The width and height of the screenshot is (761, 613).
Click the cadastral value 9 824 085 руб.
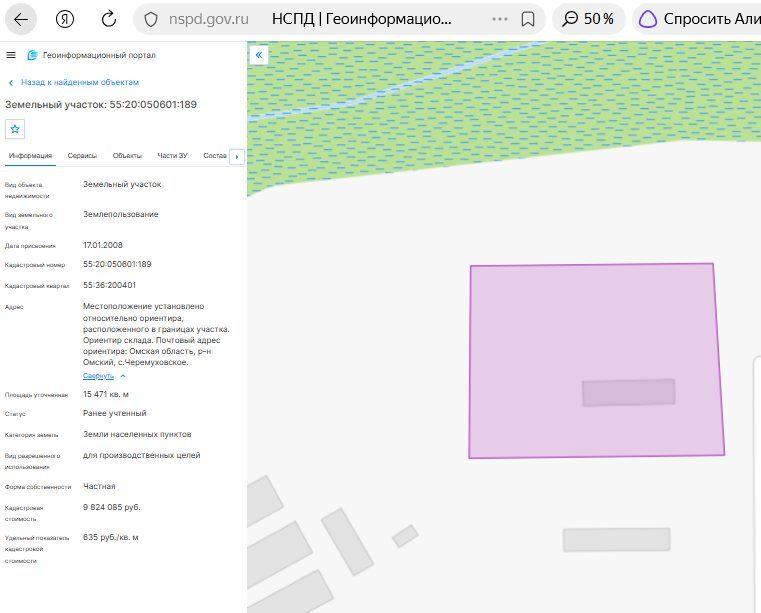(112, 508)
